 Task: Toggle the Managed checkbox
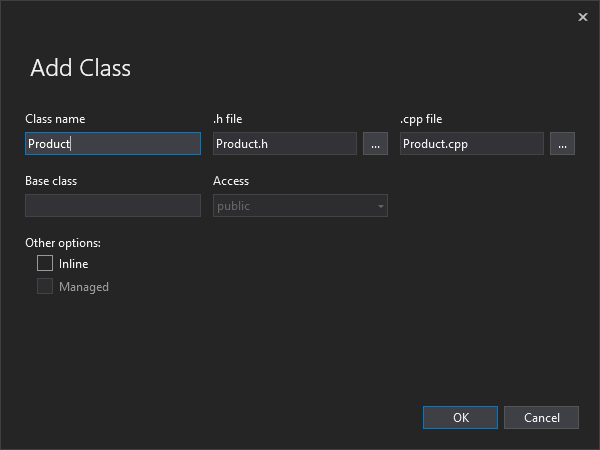coord(45,286)
